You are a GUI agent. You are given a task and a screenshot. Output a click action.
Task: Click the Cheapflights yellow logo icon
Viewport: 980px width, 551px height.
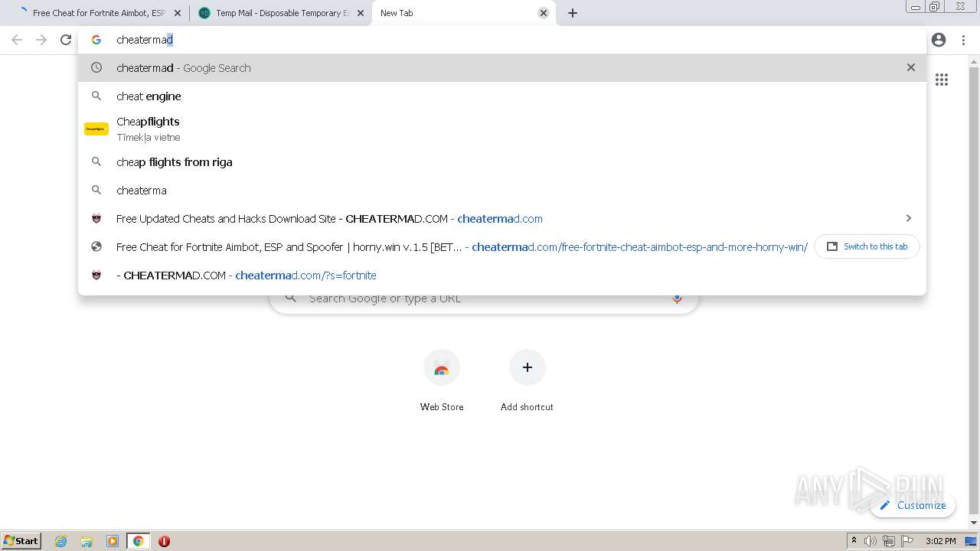point(96,129)
